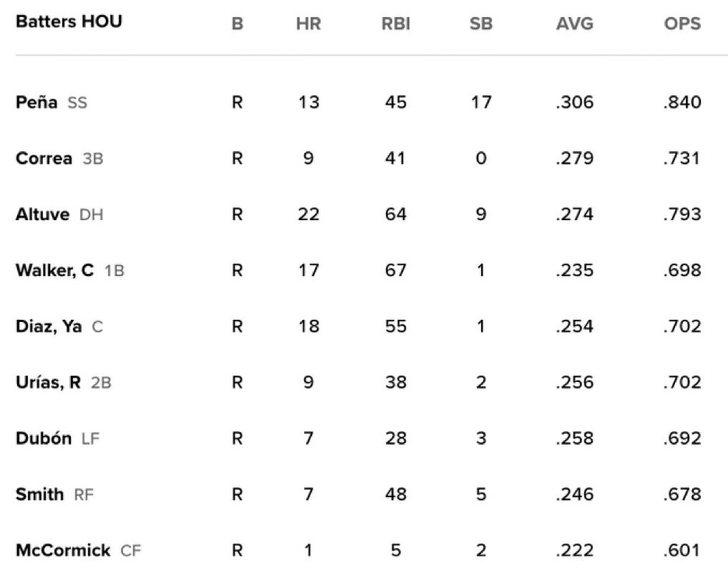Open Correa's player profile

45,158
